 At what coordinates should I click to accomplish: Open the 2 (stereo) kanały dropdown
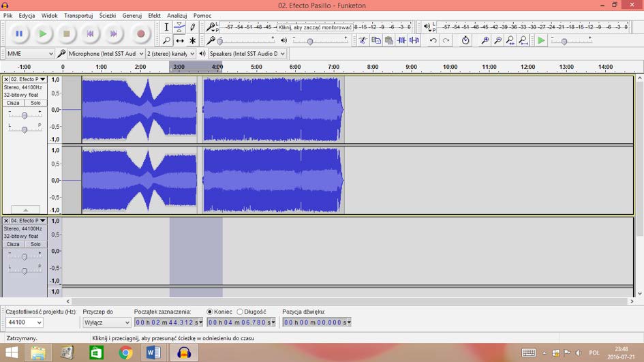coord(171,53)
